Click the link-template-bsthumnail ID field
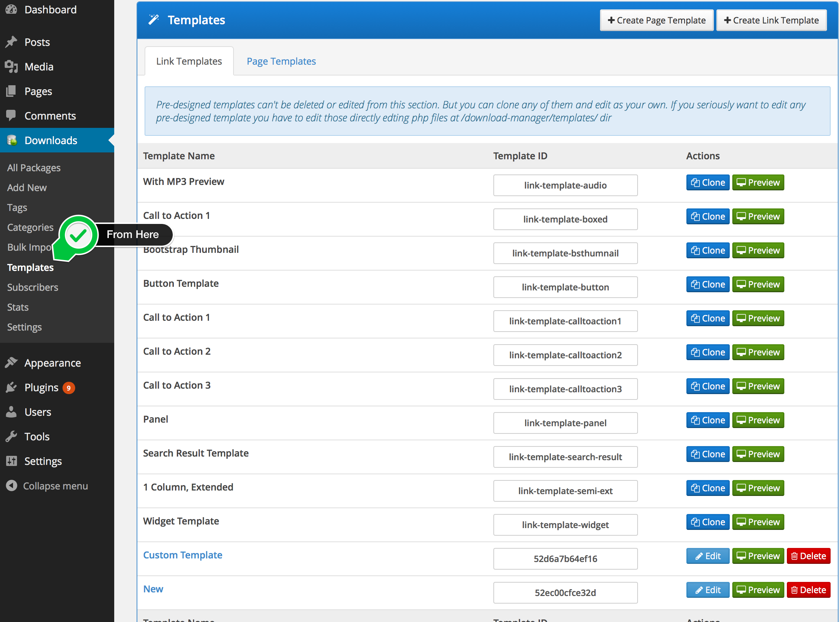 [565, 253]
